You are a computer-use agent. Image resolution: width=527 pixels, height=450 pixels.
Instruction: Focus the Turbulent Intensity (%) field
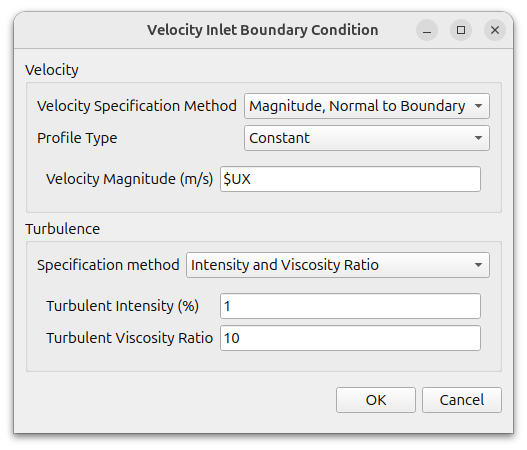350,306
